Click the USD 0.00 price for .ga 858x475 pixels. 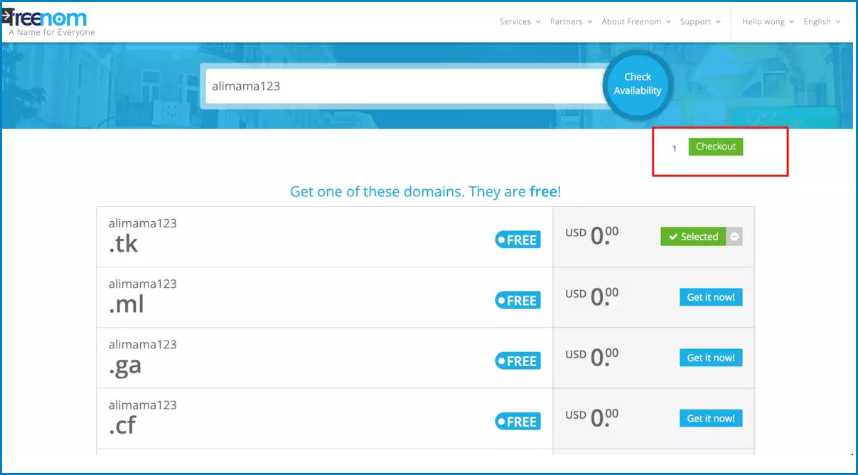pos(592,357)
